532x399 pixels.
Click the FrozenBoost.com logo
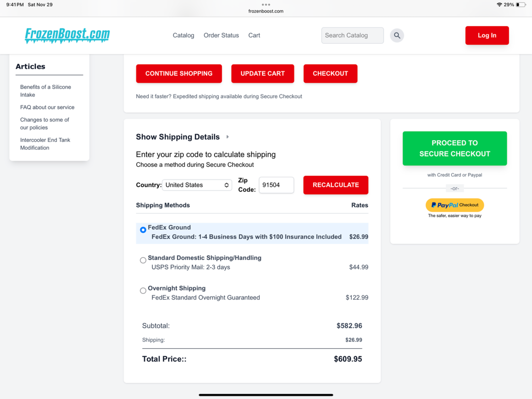67,35
